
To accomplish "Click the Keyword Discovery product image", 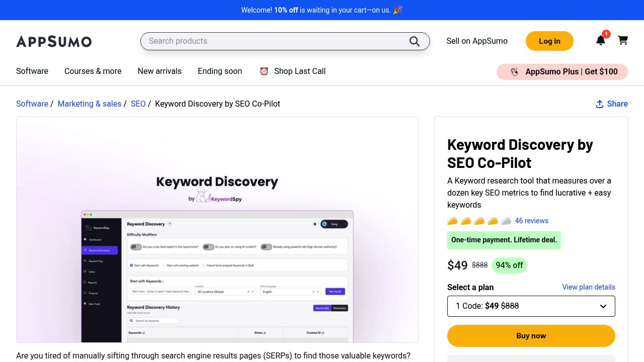I will tap(217, 230).
